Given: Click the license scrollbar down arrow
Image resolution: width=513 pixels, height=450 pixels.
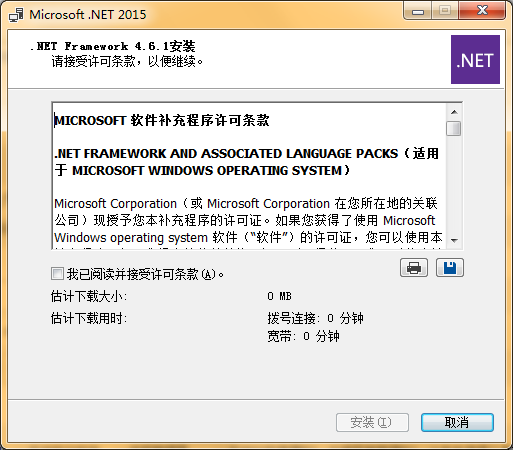Looking at the screenshot, I should pyautogui.click(x=454, y=240).
